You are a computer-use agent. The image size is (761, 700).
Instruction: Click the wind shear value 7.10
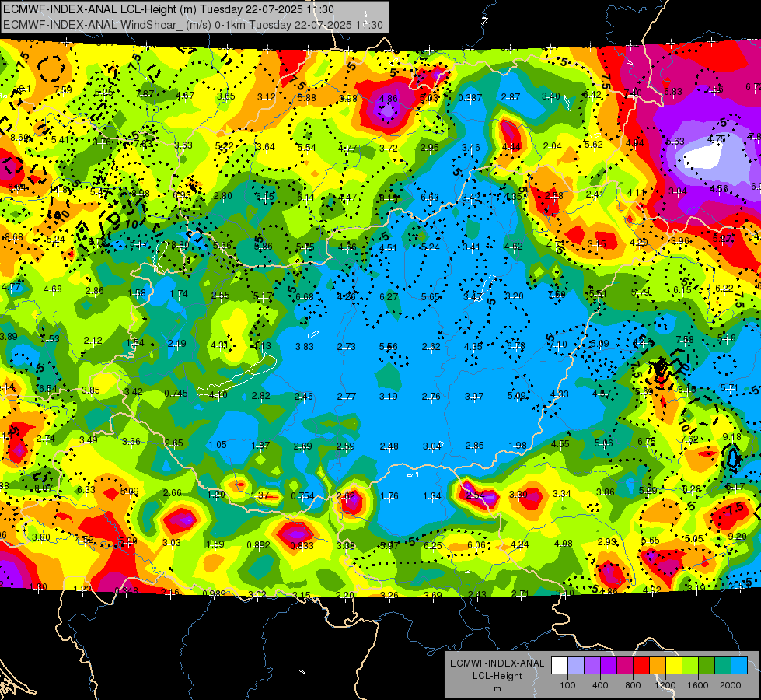558,345
